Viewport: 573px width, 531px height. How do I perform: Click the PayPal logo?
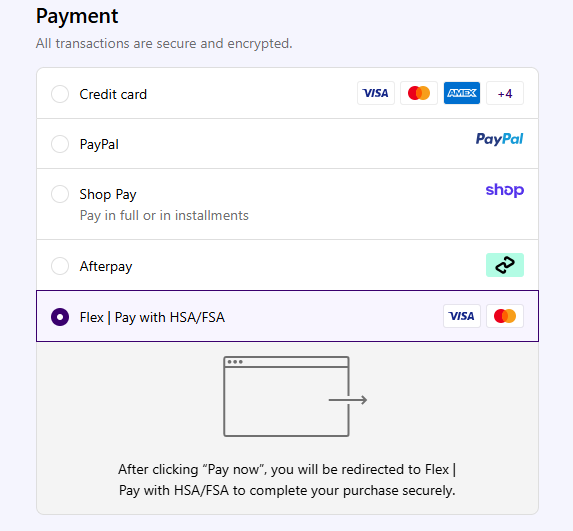click(500, 139)
